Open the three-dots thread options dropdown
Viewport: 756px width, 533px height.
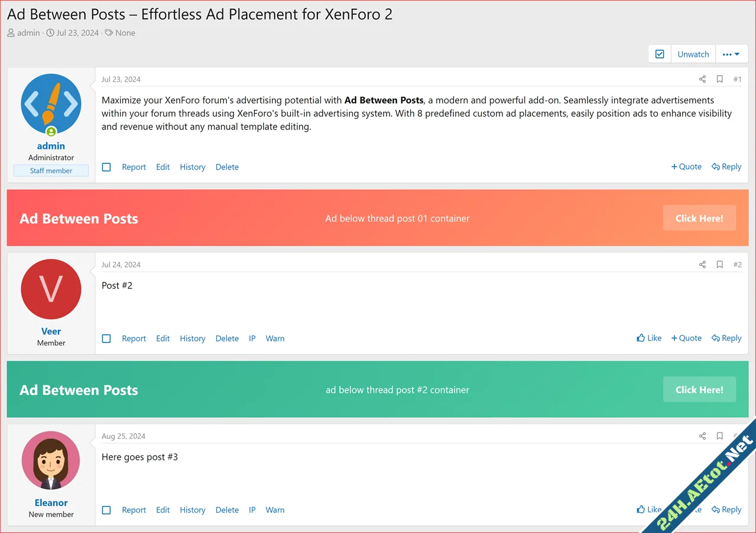731,53
